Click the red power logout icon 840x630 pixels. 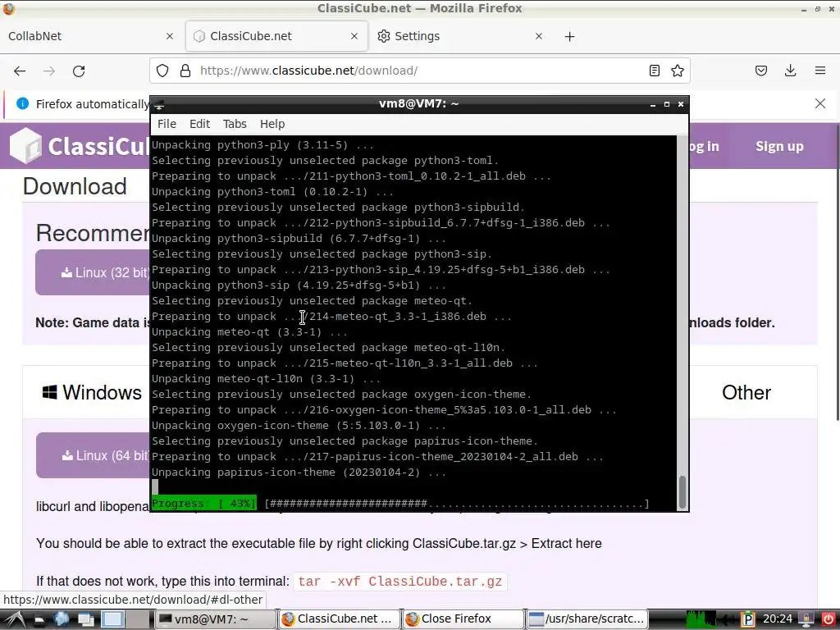(829, 619)
